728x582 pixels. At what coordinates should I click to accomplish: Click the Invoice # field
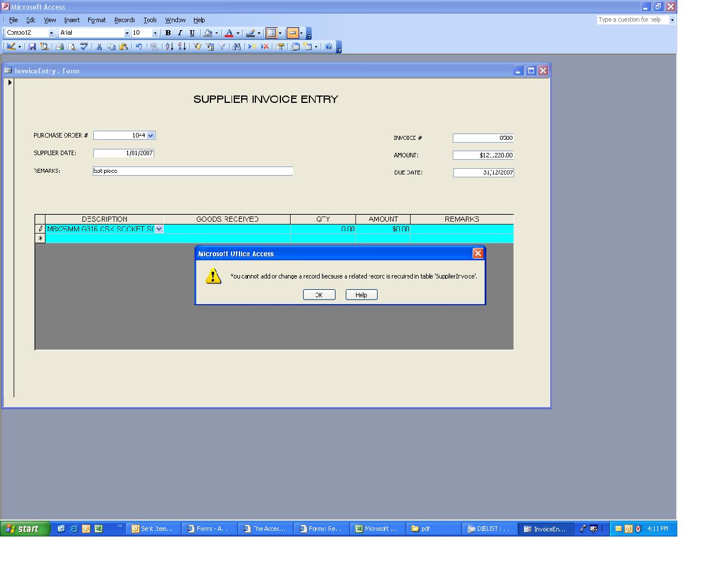tap(483, 138)
